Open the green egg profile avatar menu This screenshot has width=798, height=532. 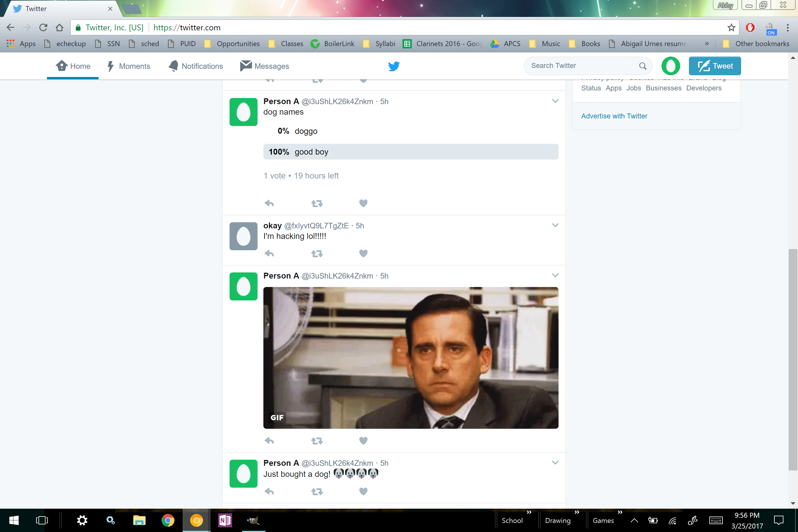[671, 66]
